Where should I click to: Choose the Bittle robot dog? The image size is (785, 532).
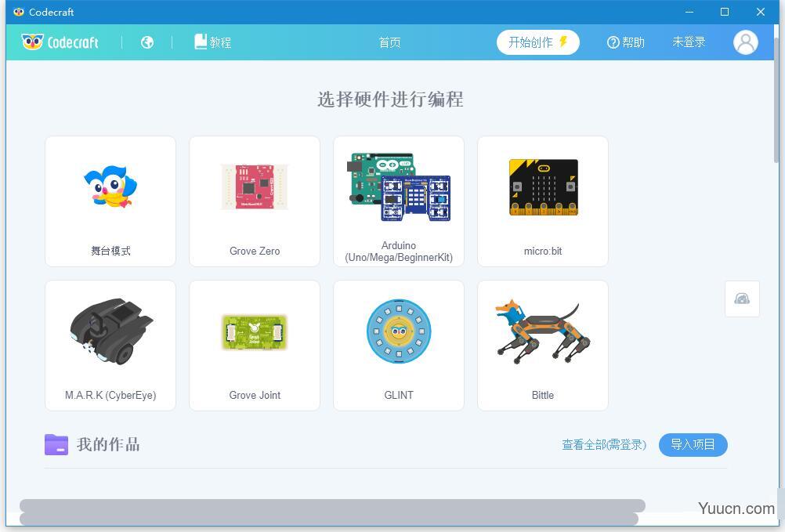pos(542,345)
